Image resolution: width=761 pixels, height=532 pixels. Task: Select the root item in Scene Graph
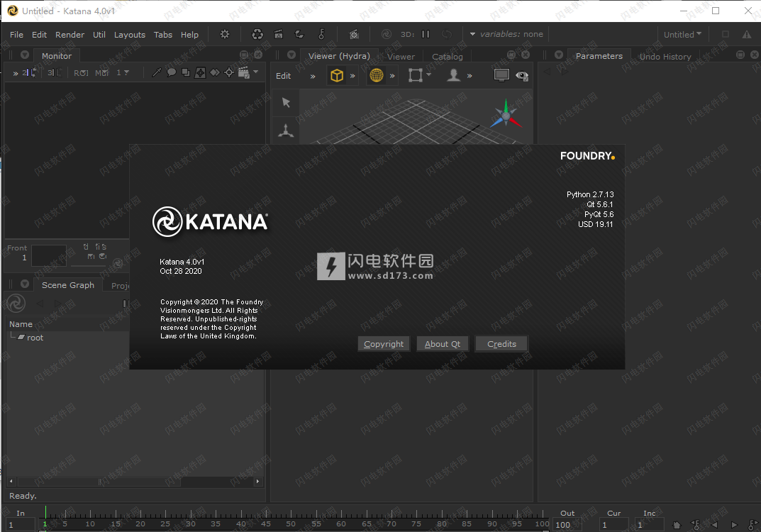[35, 338]
